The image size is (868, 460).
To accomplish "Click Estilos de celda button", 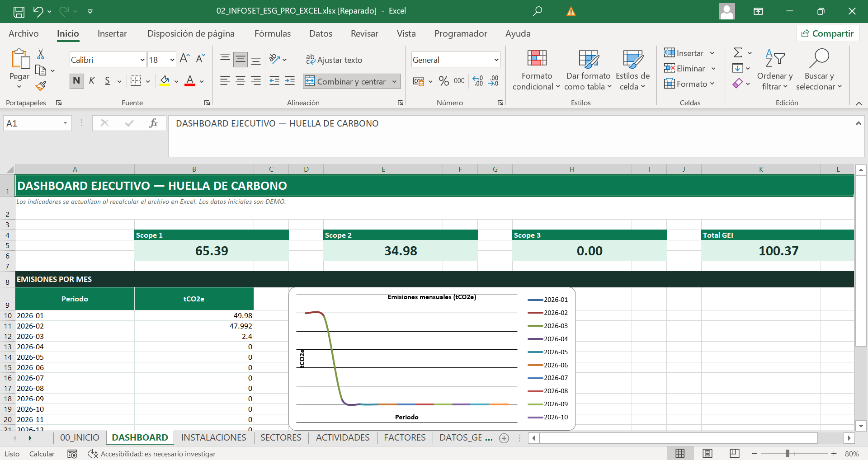I will pyautogui.click(x=632, y=70).
